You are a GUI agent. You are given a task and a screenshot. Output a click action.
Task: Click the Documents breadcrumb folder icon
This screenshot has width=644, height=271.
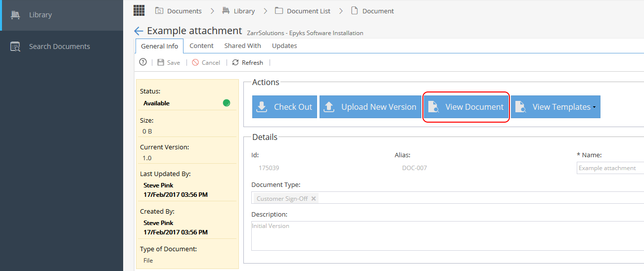click(x=159, y=10)
